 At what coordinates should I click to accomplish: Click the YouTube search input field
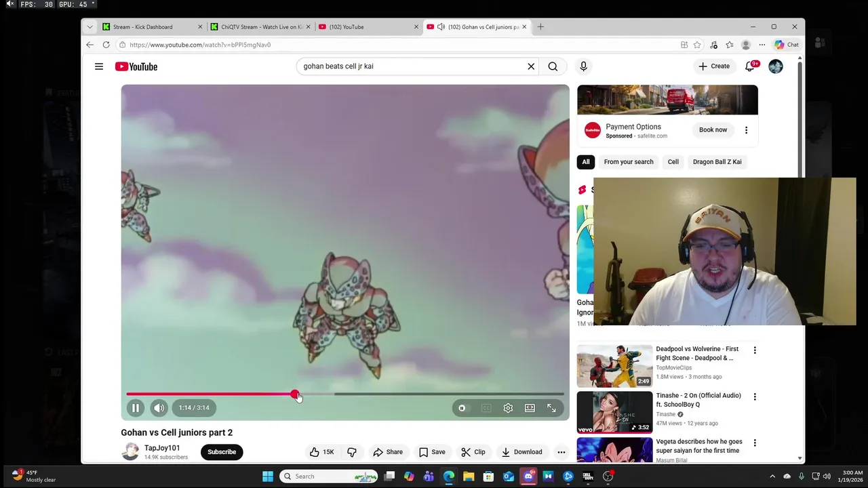point(412,66)
